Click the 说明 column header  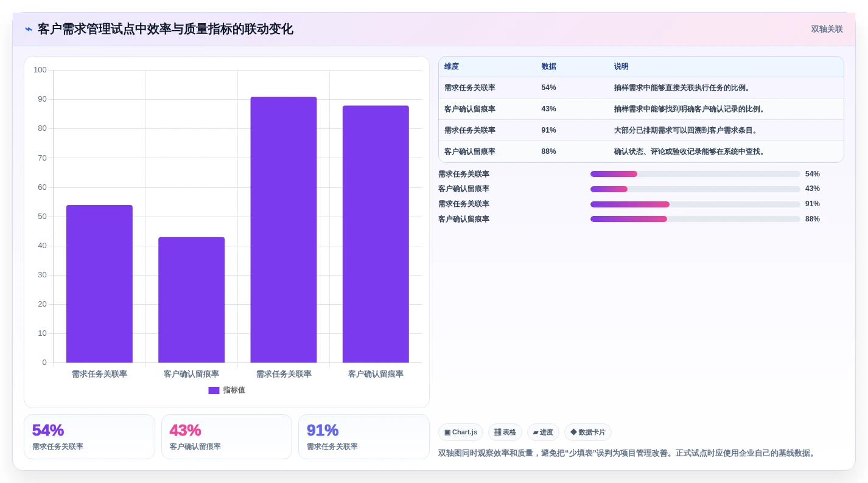coord(621,67)
